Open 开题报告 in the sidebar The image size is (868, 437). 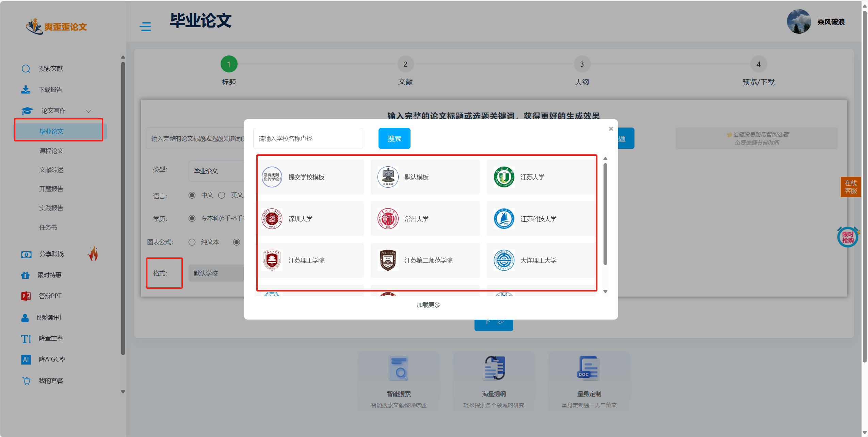[x=51, y=189]
